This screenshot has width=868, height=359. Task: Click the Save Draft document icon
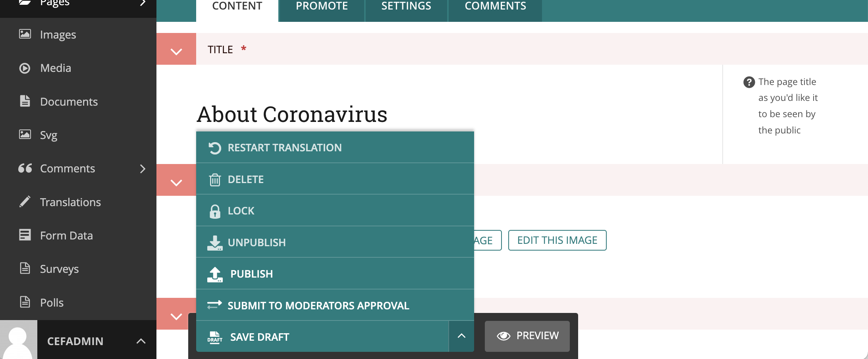(215, 337)
